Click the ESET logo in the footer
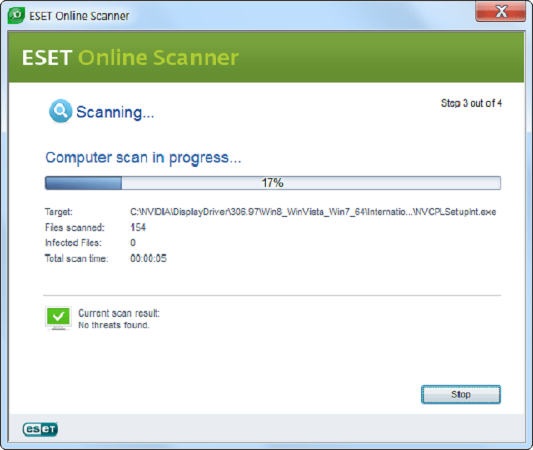The width and height of the screenshot is (533, 450). pyautogui.click(x=40, y=429)
